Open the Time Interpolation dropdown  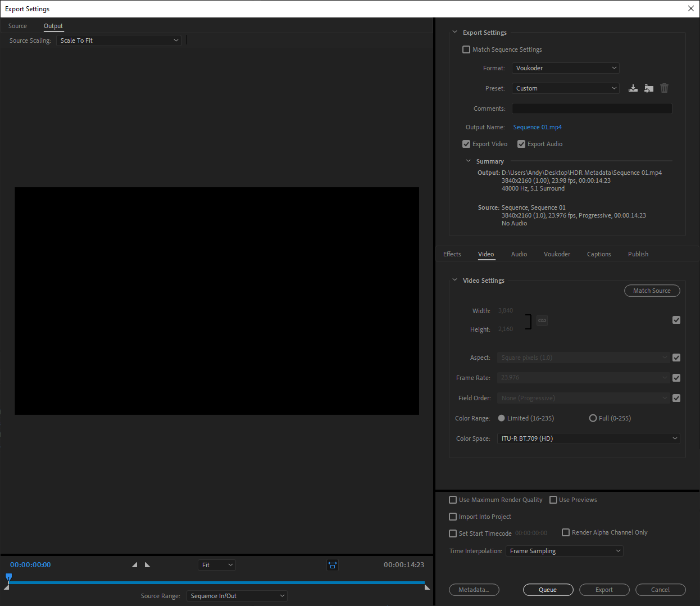pyautogui.click(x=565, y=551)
